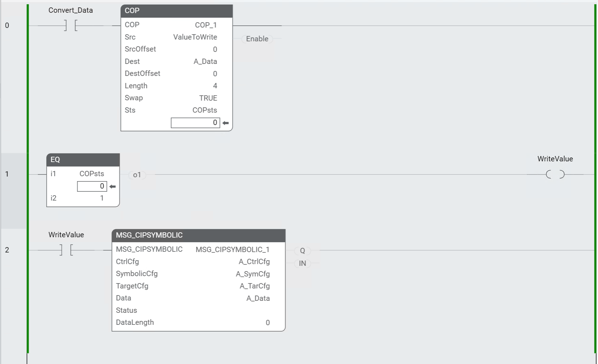Click the A_Data Dest operand in COP
Viewport: 598px width, 364px height.
click(x=205, y=61)
